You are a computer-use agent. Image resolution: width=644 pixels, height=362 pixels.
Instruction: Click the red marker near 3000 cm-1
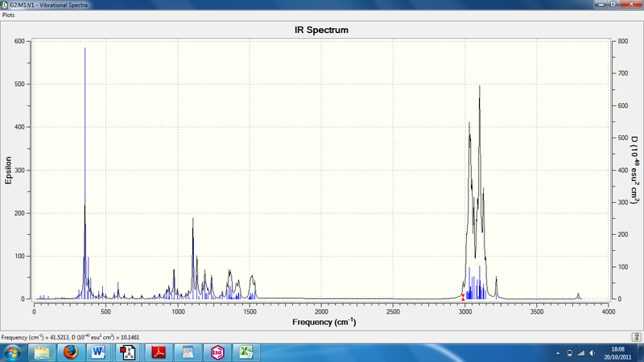tap(463, 297)
